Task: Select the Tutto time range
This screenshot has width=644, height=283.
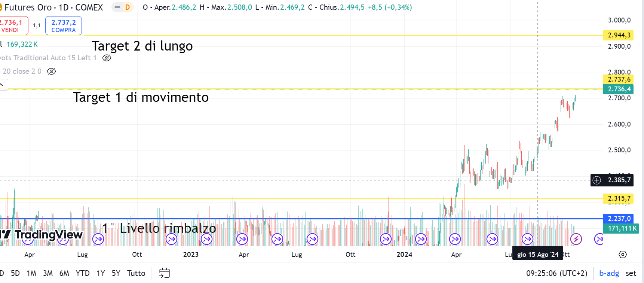Action: click(136, 273)
